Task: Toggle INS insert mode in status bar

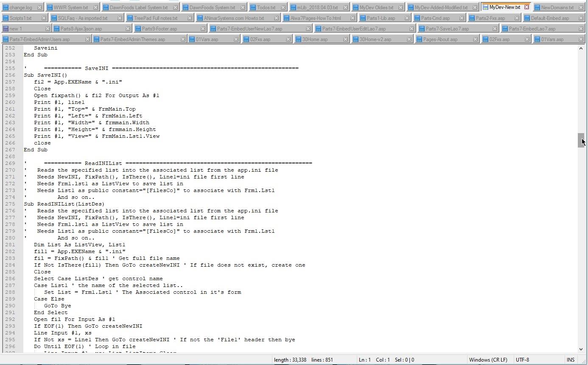Action: coord(570,360)
